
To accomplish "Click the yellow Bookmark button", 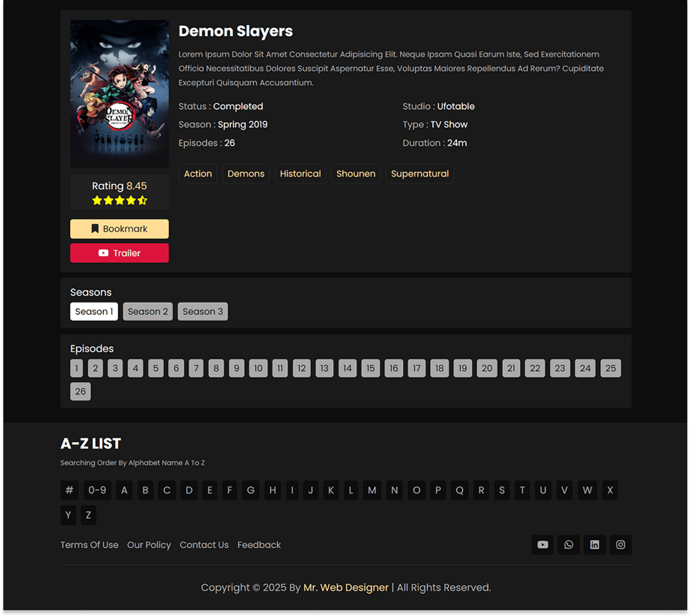I will pyautogui.click(x=120, y=229).
